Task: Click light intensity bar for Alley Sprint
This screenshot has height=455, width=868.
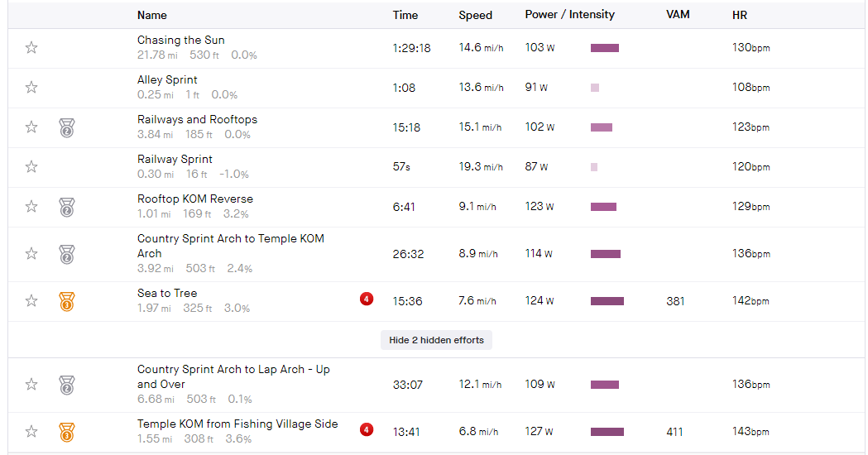Action: click(x=595, y=88)
